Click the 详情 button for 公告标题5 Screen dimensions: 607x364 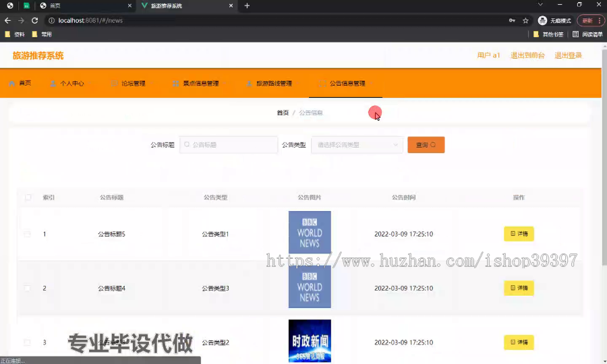click(519, 234)
